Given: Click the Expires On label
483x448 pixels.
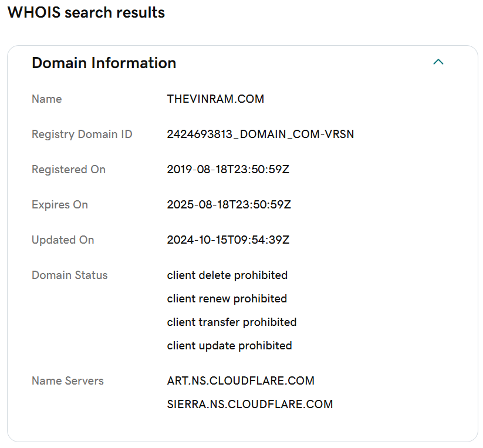Looking at the screenshot, I should coord(60,204).
